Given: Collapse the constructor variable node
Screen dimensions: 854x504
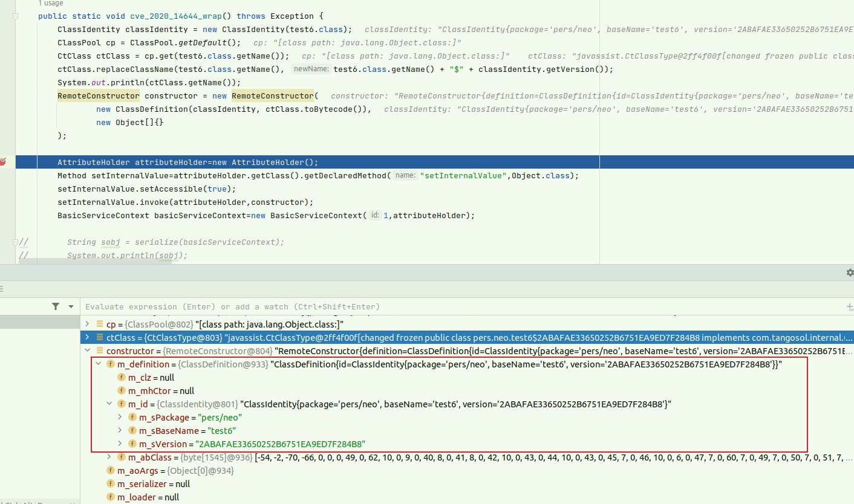Looking at the screenshot, I should (87, 351).
